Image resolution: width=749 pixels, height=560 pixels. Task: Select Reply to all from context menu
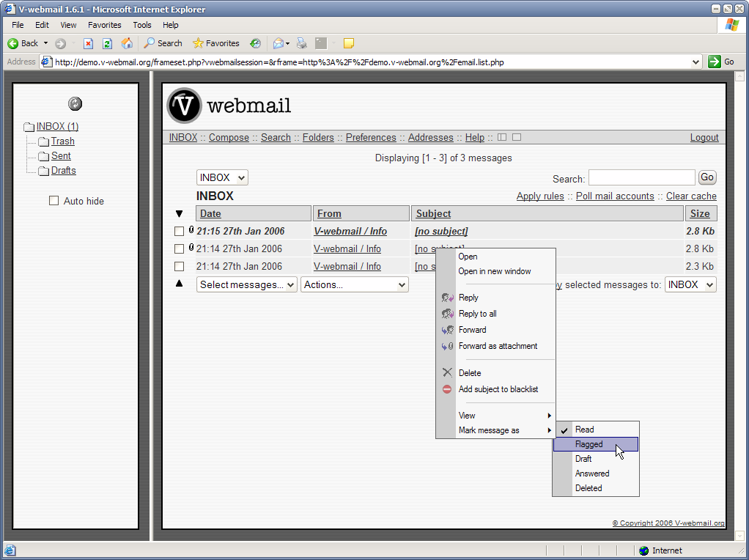[x=477, y=314]
